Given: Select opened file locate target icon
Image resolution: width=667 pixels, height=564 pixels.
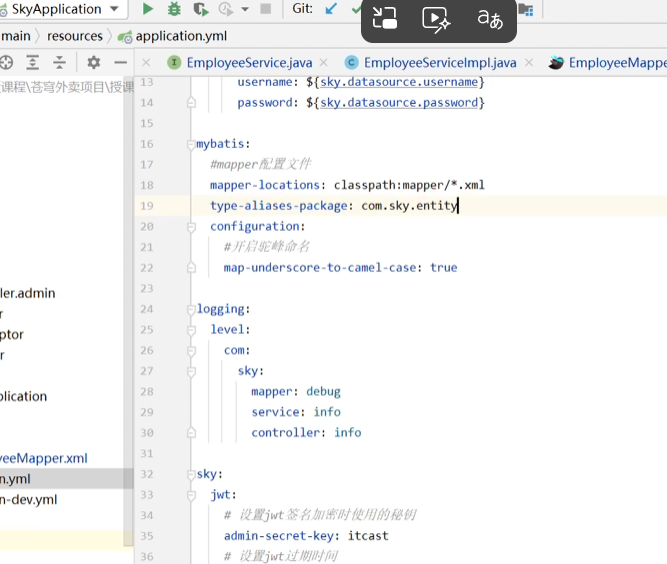Looking at the screenshot, I should 6,63.
